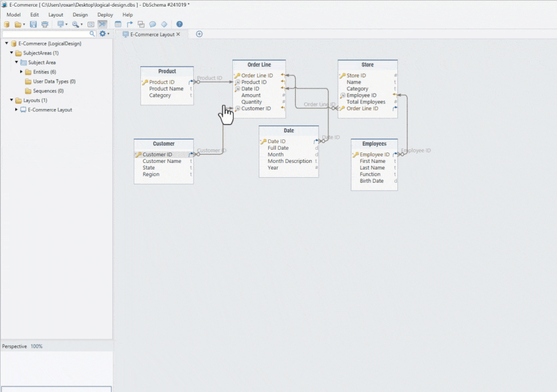This screenshot has height=392, width=557.
Task: Open the Deploy menu
Action: coord(105,14)
